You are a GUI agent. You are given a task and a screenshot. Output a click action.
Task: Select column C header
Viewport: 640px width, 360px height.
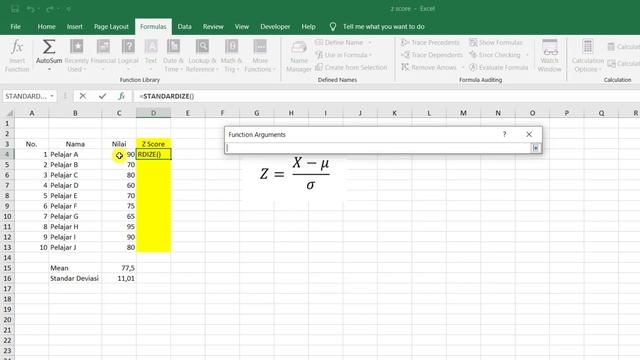[x=119, y=113]
